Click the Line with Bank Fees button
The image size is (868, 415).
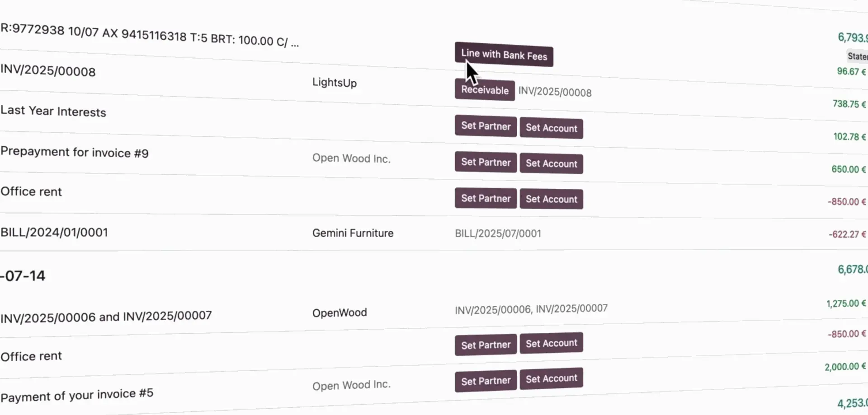pos(504,55)
